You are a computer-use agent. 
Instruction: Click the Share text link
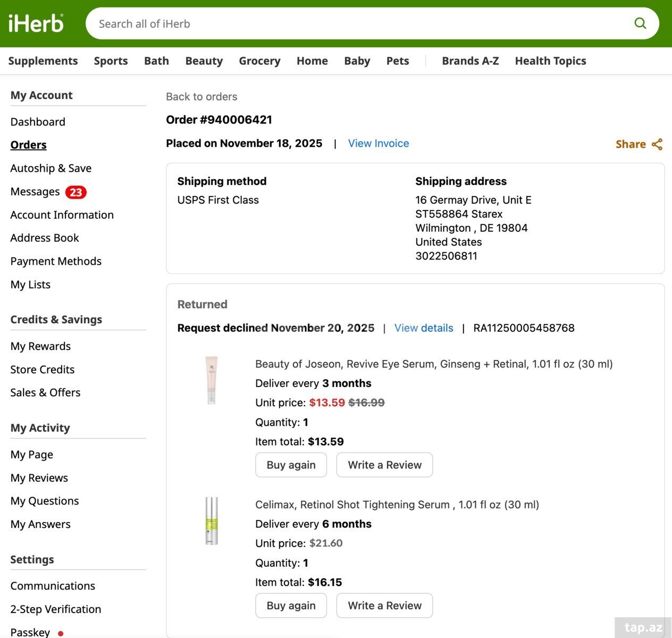631,144
